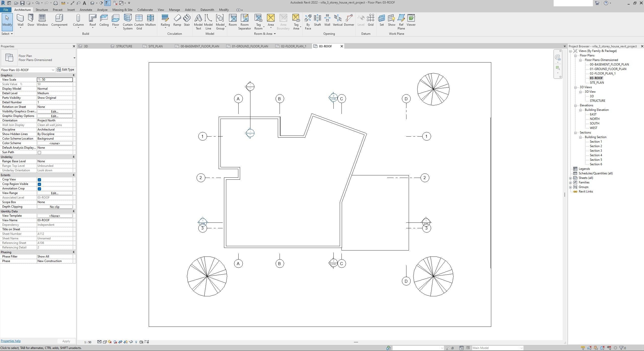
Task: Click the Edit Type button
Action: coord(65,70)
